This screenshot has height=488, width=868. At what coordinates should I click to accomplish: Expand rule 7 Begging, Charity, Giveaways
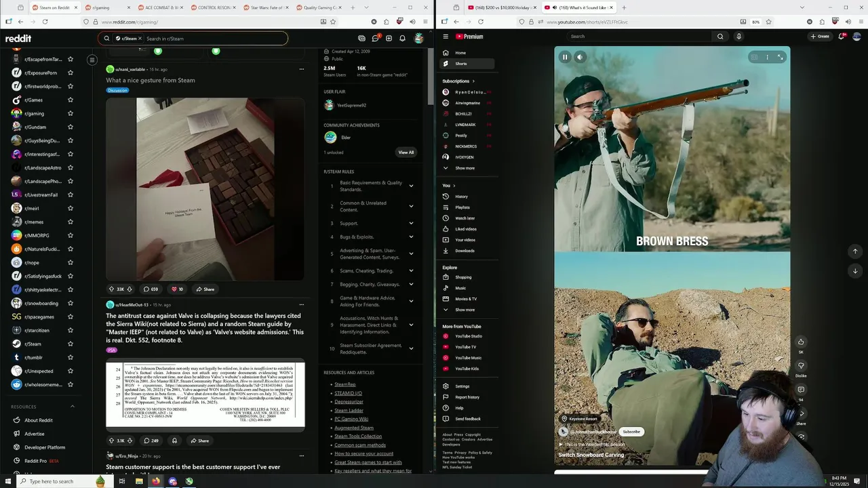(411, 284)
